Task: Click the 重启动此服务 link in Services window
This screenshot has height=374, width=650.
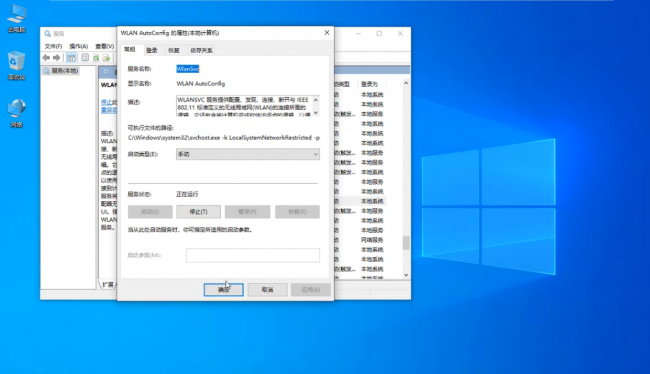Action: (x=109, y=110)
